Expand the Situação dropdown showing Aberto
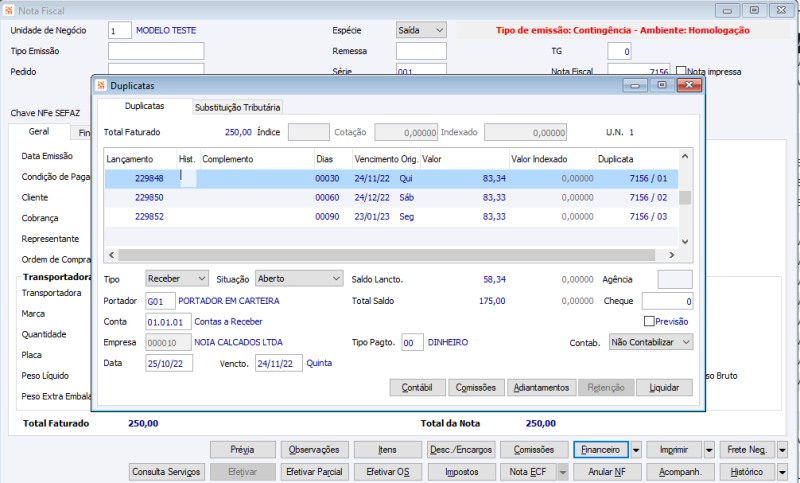 298,278
